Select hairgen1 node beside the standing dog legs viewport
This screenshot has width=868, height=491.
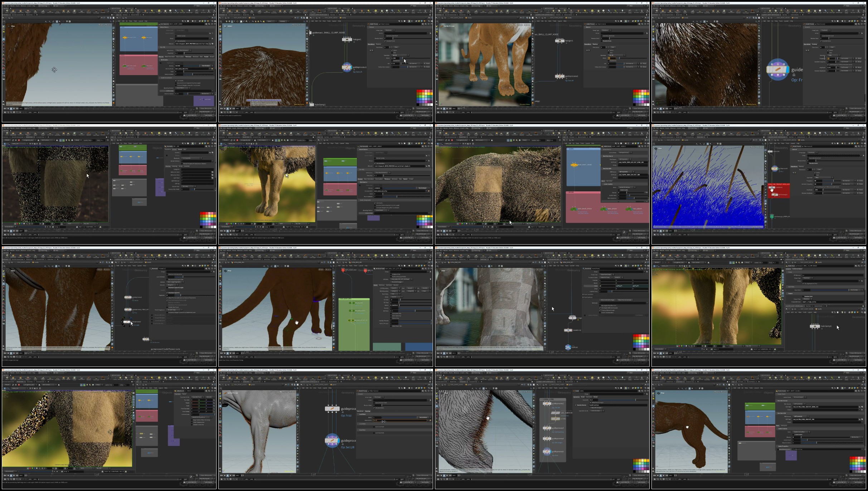(x=560, y=41)
